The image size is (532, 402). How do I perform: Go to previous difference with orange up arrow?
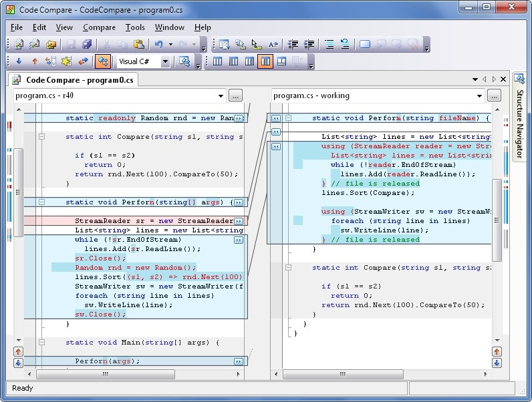click(35, 61)
